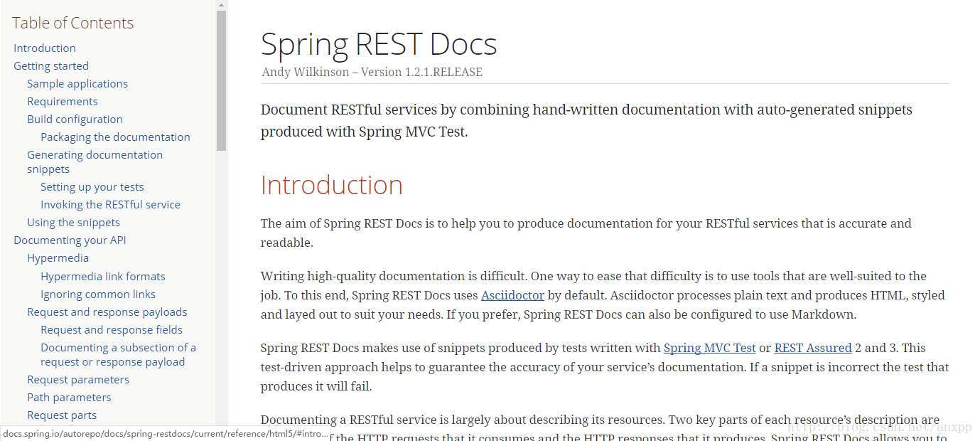Screen dimensions: 980x441
Task: Click the REST Assured hyperlink
Action: 812,349
